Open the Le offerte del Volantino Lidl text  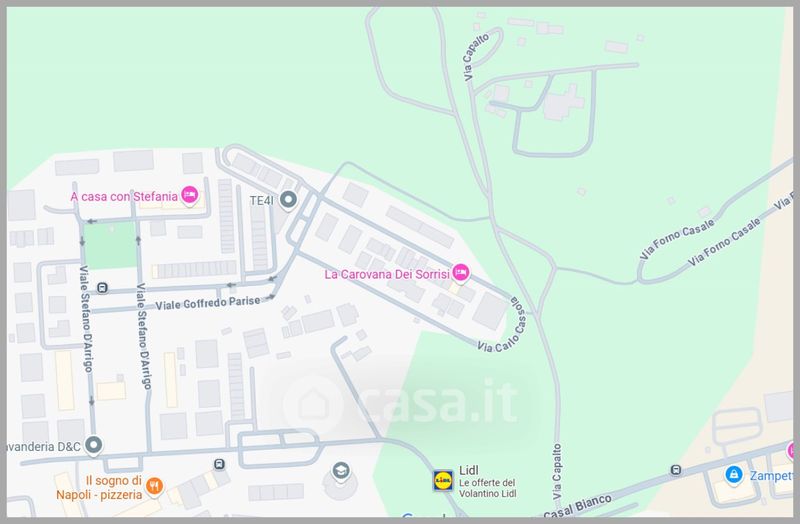pyautogui.click(x=487, y=488)
